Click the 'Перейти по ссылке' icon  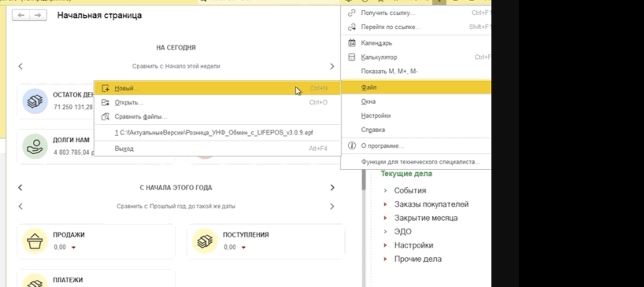pyautogui.click(x=352, y=27)
